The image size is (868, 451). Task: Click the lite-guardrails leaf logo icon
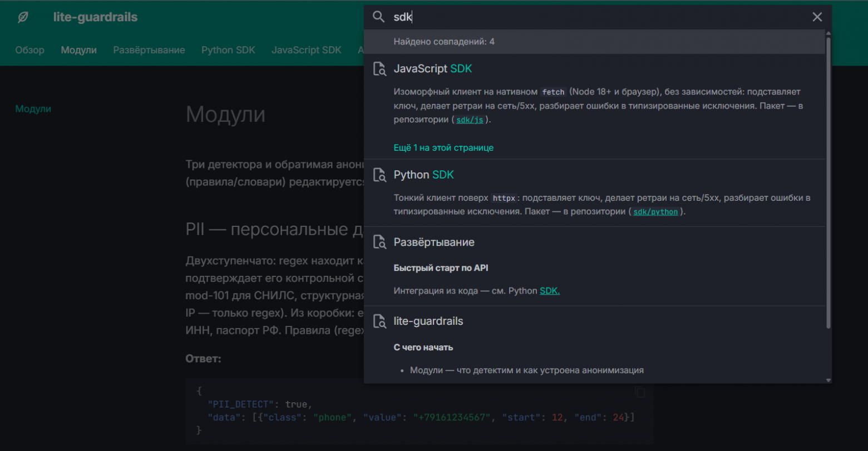[x=23, y=18]
